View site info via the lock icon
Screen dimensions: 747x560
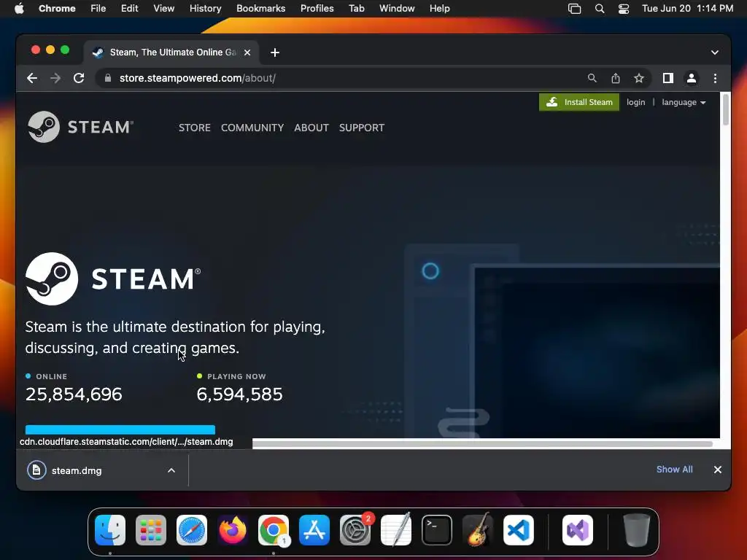[108, 78]
